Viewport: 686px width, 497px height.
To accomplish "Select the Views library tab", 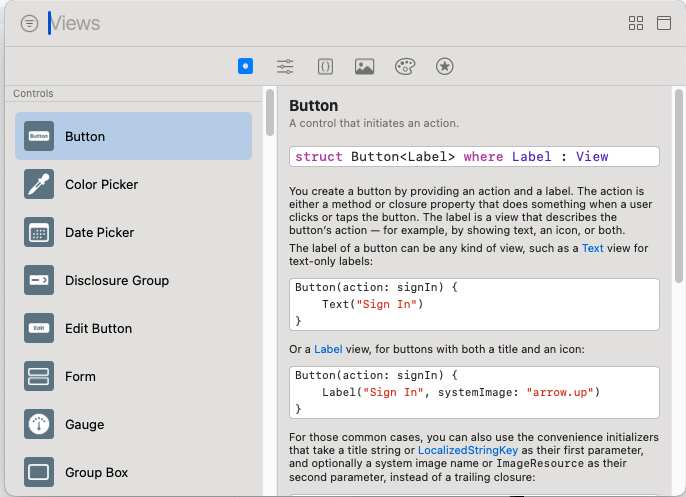I will 245,66.
